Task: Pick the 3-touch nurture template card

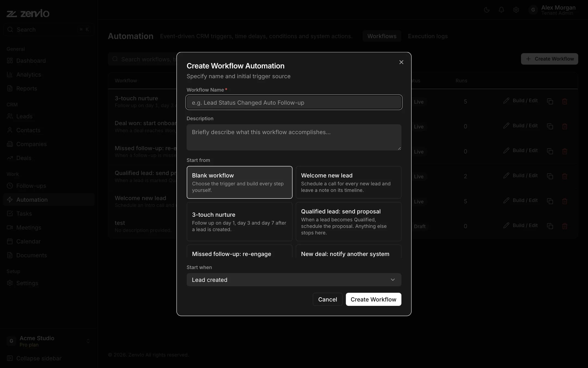Action: [x=239, y=222]
